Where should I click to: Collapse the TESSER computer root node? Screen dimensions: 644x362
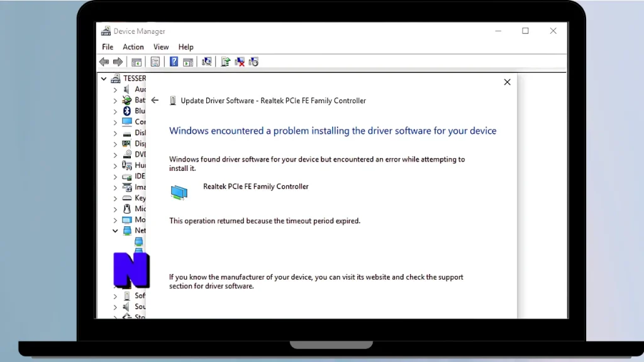click(104, 79)
